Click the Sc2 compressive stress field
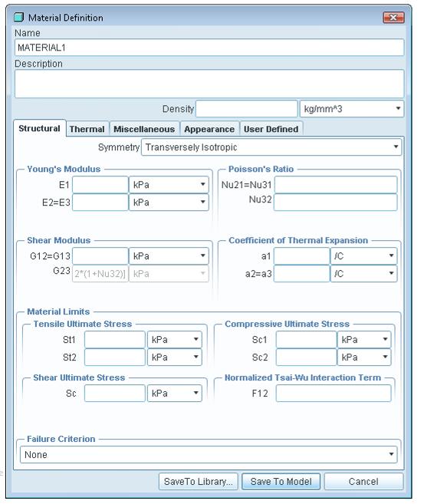Viewport: 421px width, 504px height. click(306, 357)
